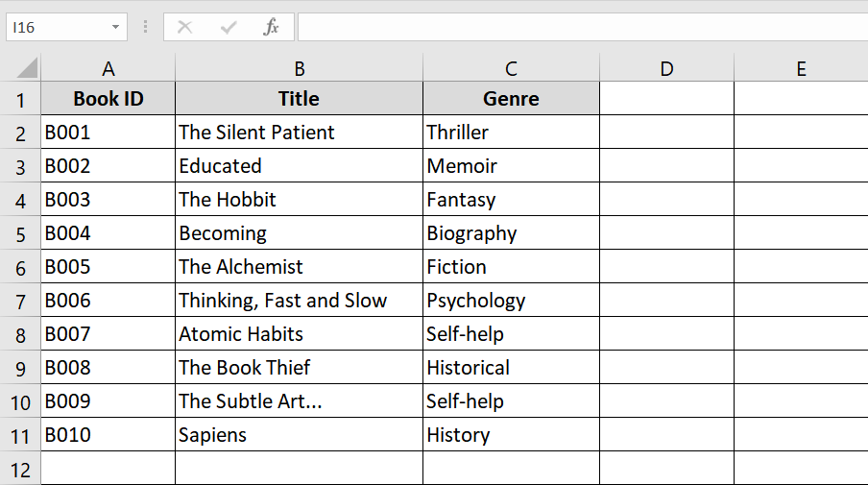Select row 9 header
Image resolution: width=868 pixels, height=485 pixels.
[20, 368]
